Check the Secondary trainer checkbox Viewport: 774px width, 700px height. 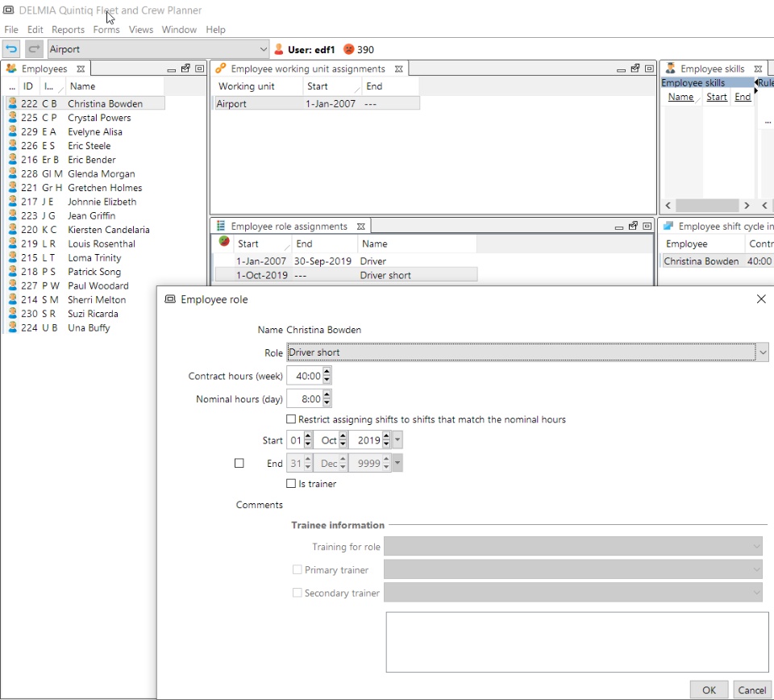pyautogui.click(x=298, y=593)
